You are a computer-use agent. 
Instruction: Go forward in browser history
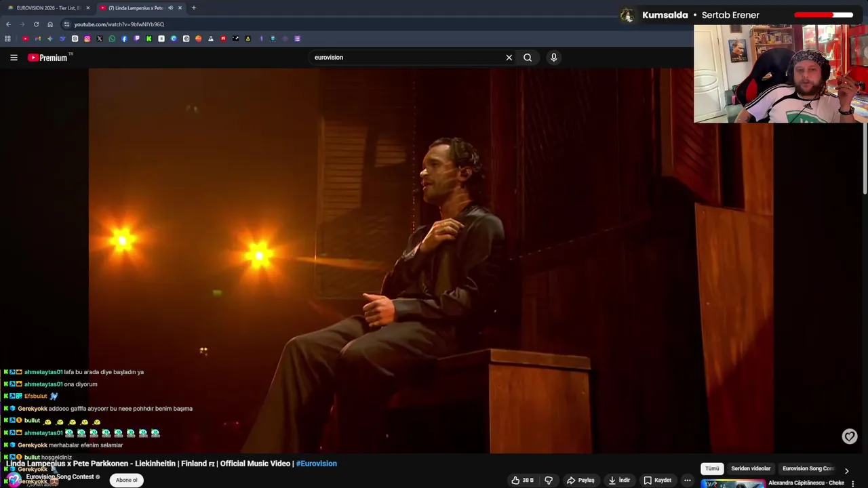(x=22, y=24)
